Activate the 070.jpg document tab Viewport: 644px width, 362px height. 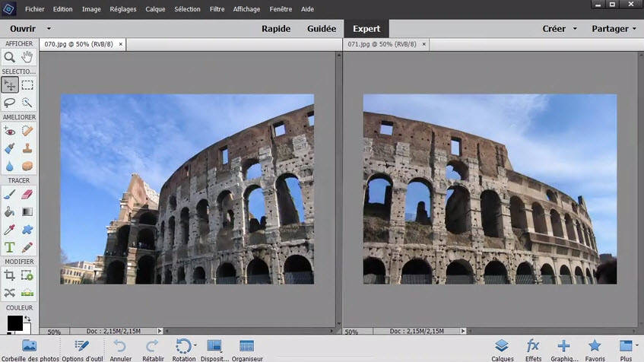[78, 44]
